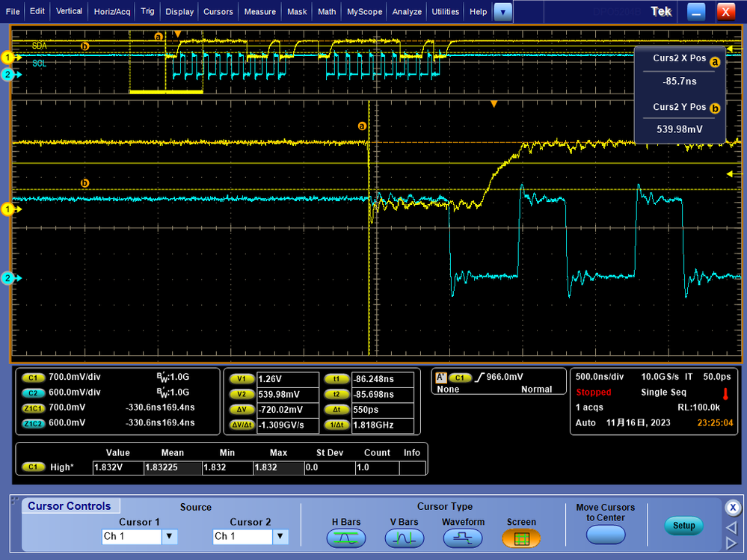
Task: Click the C1 channel badge at 700.0mV/div
Action: tap(33, 378)
